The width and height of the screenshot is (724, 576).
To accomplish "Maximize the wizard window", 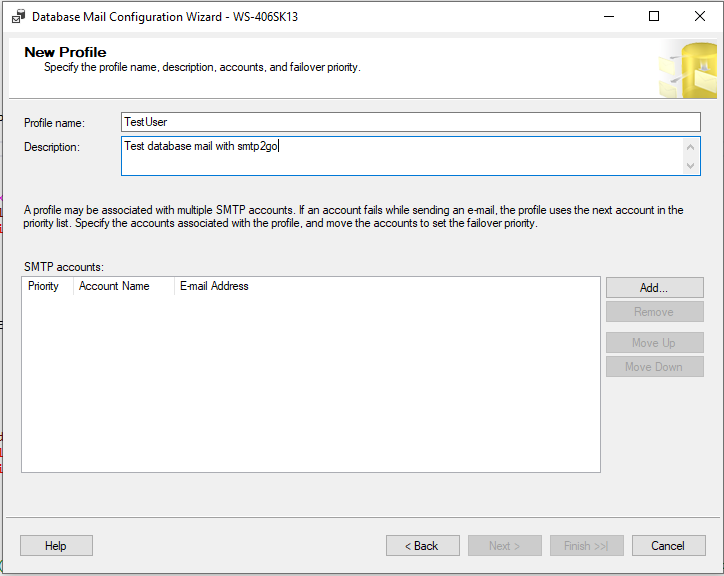I will [654, 17].
